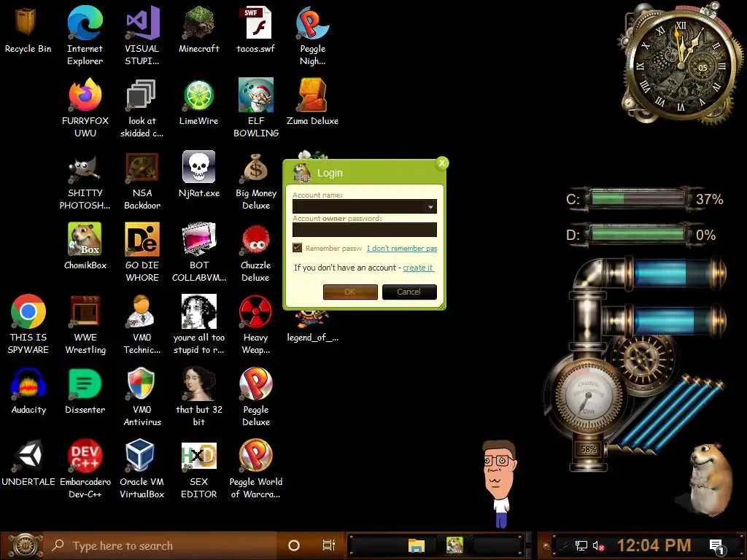Open the UNDERTALE Unity icon
Image resolution: width=747 pixels, height=560 pixels.
point(28,456)
